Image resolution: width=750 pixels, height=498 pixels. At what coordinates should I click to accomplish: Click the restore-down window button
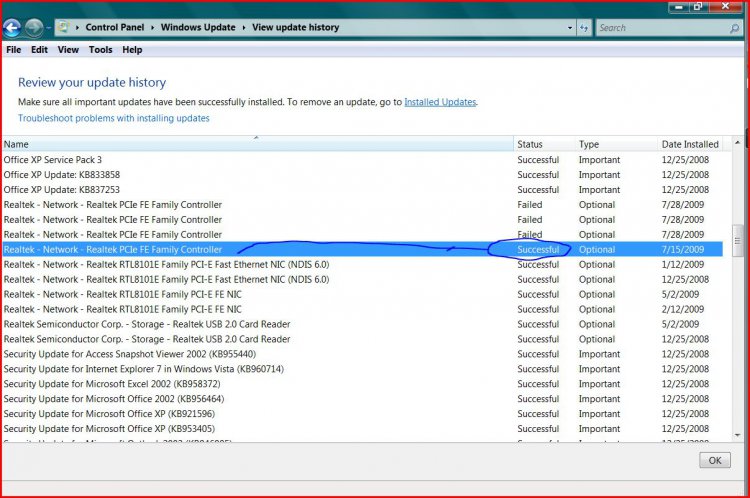(x=698, y=7)
